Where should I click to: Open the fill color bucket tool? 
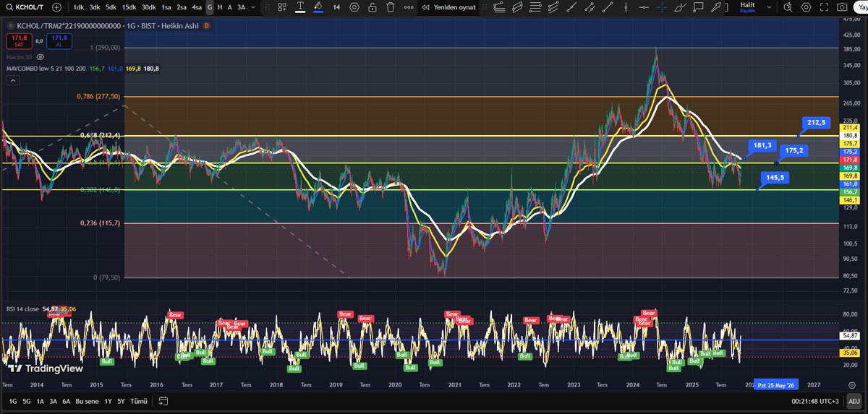pos(318,7)
